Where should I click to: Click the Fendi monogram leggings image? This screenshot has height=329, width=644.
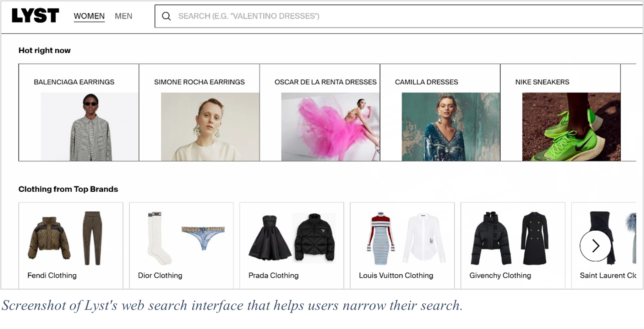coord(93,238)
